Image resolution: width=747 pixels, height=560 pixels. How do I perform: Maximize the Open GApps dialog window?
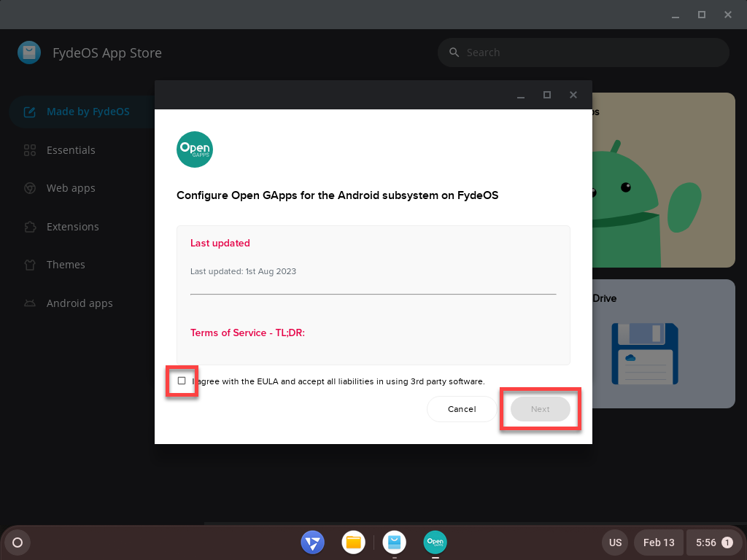coord(547,96)
